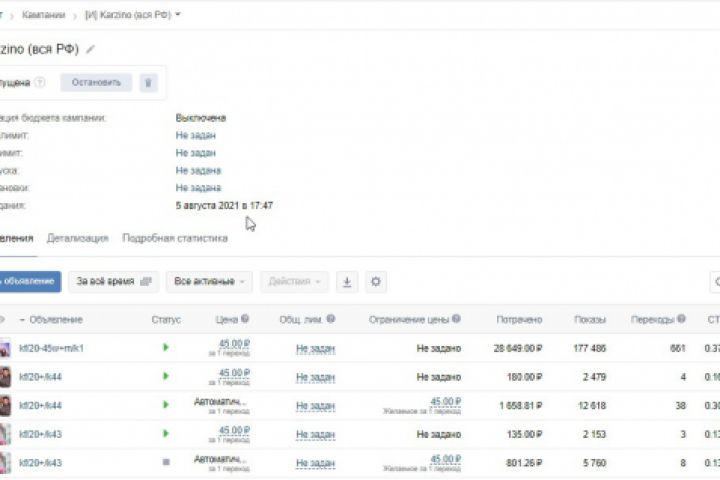The height and width of the screenshot is (480, 720).
Task: Open the Действия dropdown
Action: coord(294,282)
